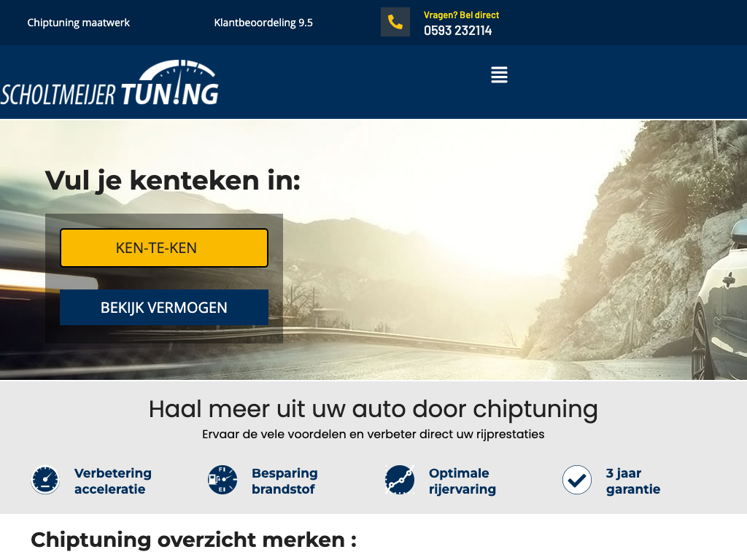Open Chiptuning maatwerk in top bar
Viewport: 747px width, 560px height.
tap(79, 23)
